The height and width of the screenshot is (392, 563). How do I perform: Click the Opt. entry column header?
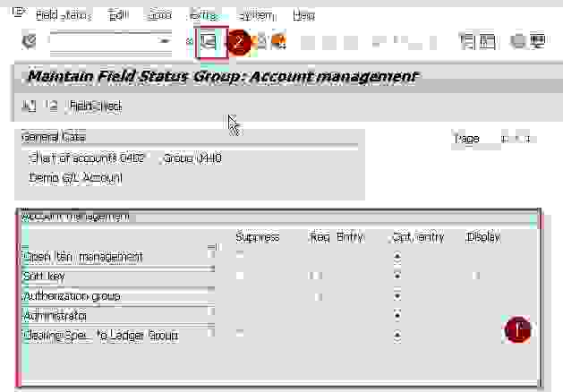click(x=418, y=237)
